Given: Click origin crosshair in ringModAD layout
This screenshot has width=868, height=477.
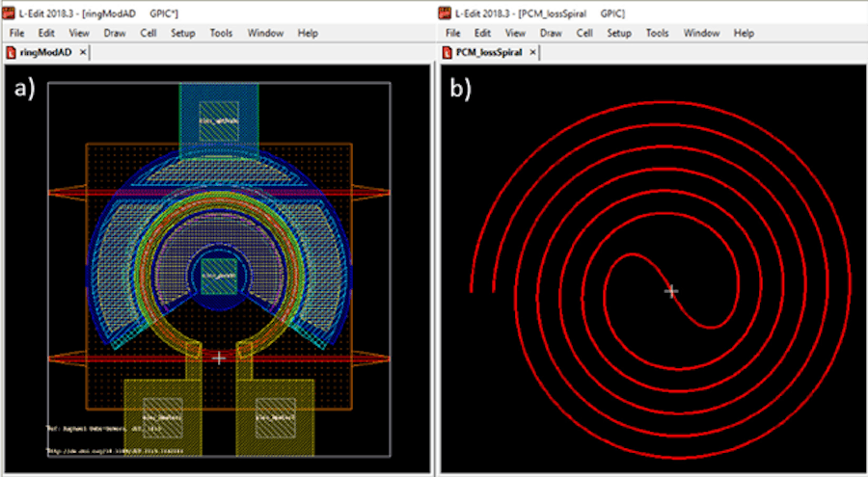Looking at the screenshot, I should [x=219, y=358].
